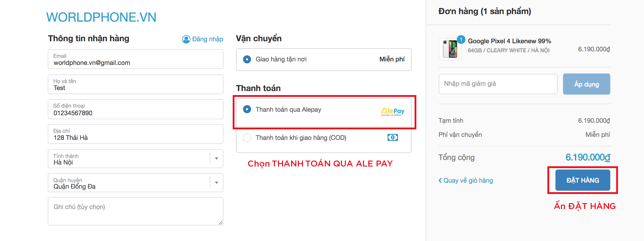Click the Ghi chú (tùy chọn) textarea

135,211
